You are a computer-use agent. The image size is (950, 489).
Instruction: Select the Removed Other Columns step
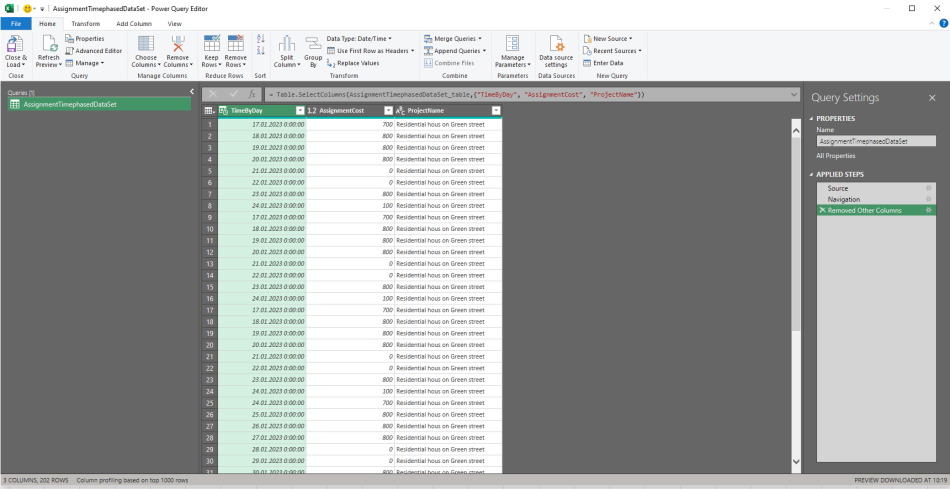click(x=876, y=210)
